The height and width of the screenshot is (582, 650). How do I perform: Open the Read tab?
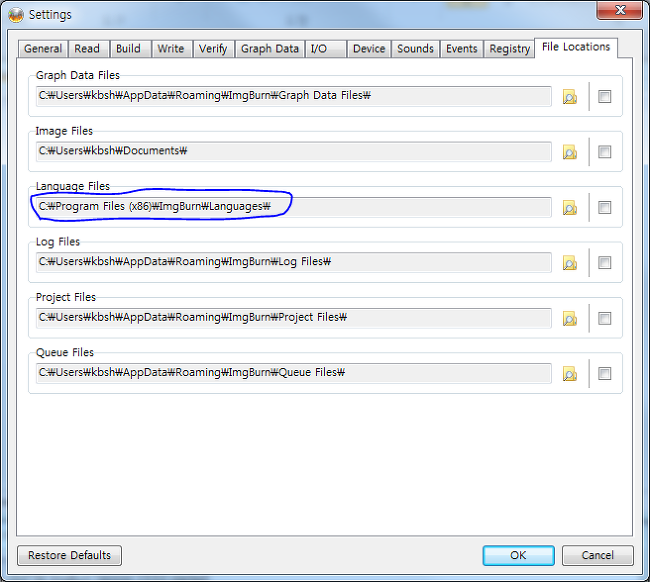(x=88, y=49)
